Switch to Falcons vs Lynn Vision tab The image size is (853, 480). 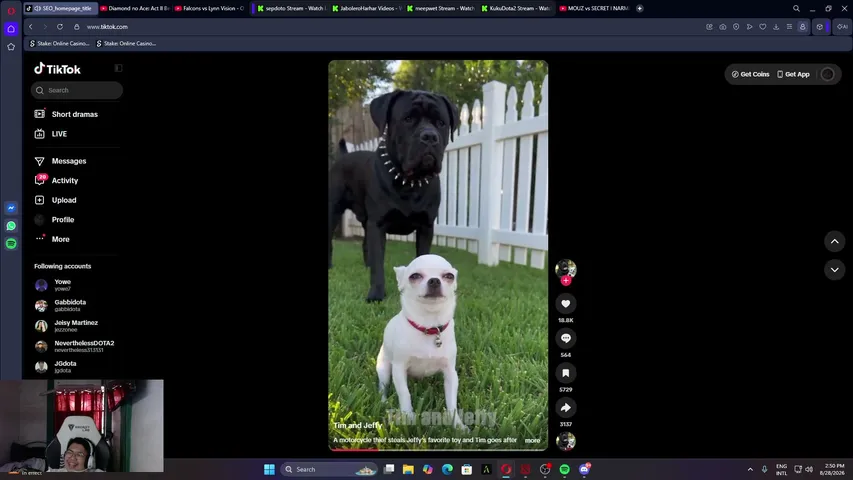tap(210, 8)
